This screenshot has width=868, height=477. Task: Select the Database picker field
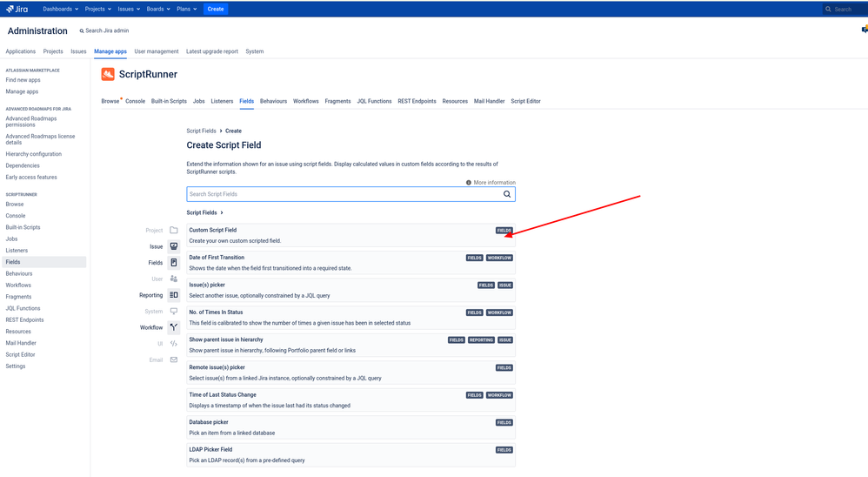click(351, 427)
